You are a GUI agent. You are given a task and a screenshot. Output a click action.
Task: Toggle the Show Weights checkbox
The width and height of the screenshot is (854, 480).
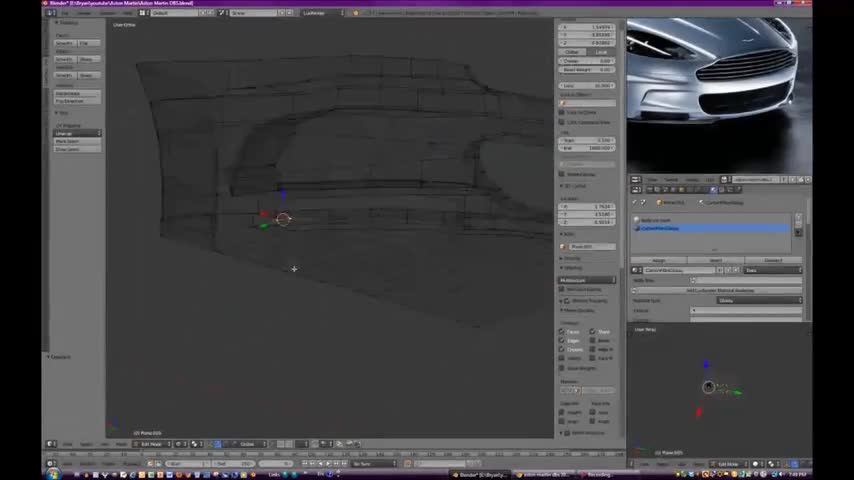click(562, 368)
